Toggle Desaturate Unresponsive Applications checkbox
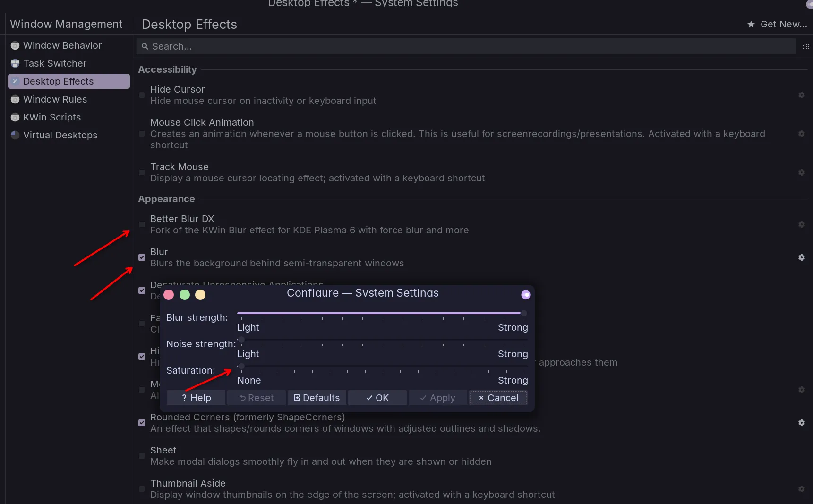 pyautogui.click(x=142, y=290)
